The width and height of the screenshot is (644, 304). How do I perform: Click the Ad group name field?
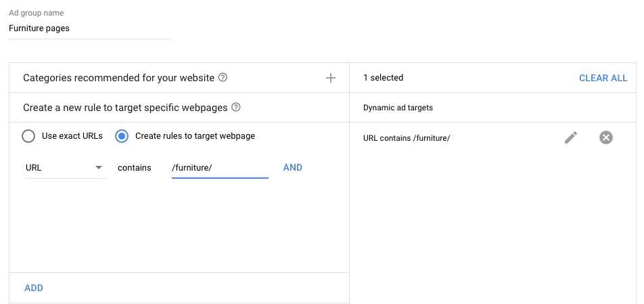tap(89, 28)
